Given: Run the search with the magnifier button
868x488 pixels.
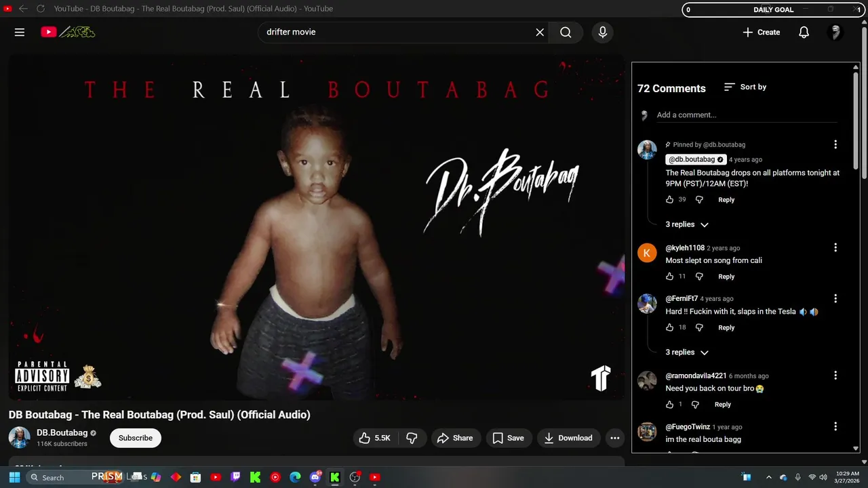Looking at the screenshot, I should [566, 32].
